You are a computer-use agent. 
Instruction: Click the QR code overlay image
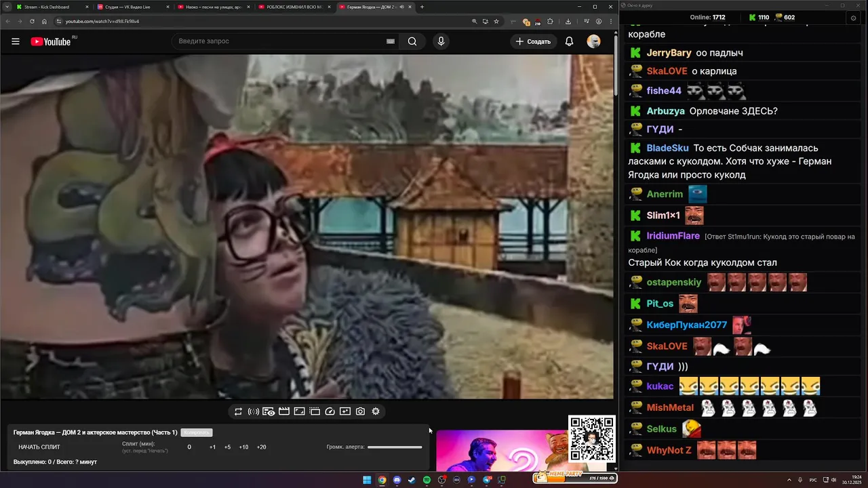point(591,439)
